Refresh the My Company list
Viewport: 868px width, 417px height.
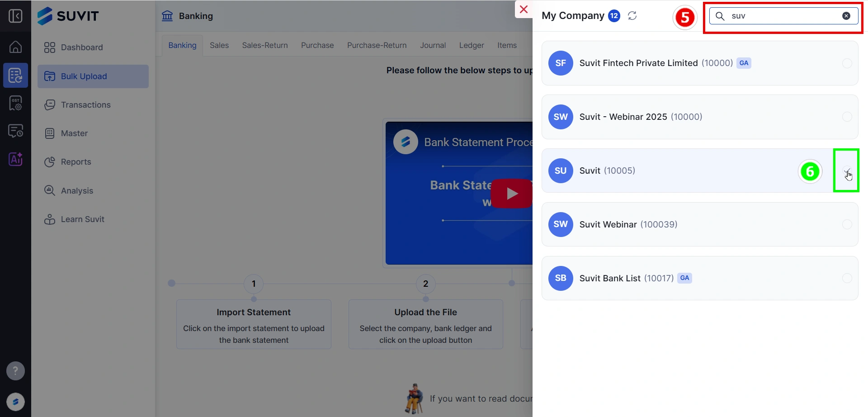coord(632,16)
